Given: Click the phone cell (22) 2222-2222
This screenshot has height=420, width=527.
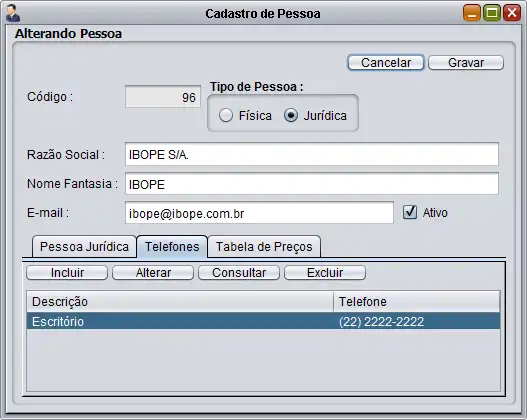Looking at the screenshot, I should [417, 322].
